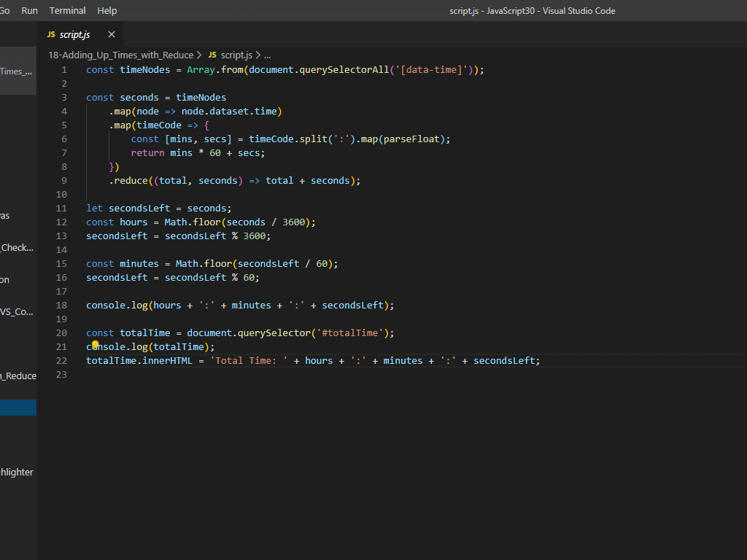Click 'innerHTML' on line 22
The width and height of the screenshot is (747, 560).
coord(167,361)
